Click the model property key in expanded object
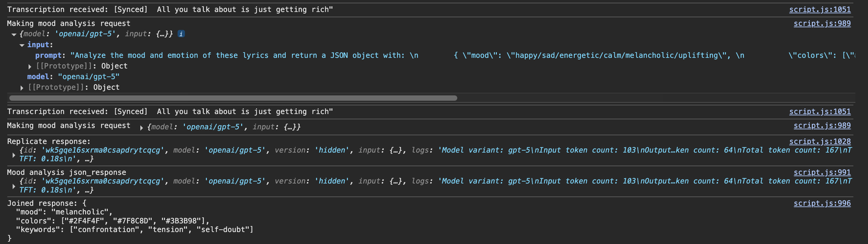 [x=38, y=77]
